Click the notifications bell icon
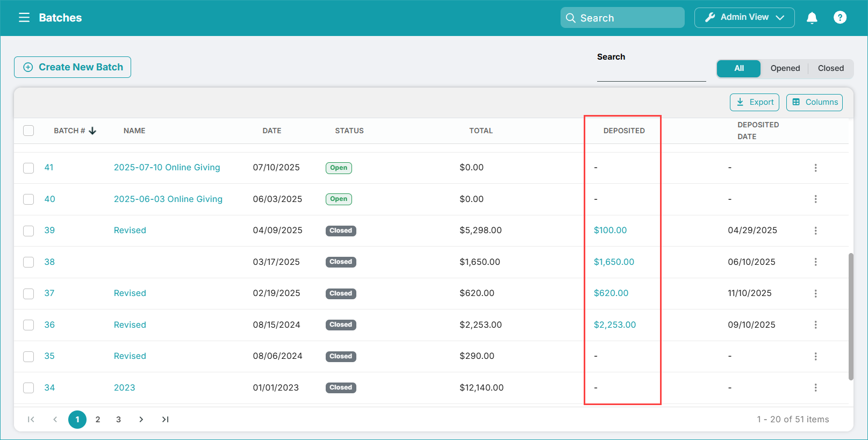Viewport: 868px width, 440px height. click(812, 18)
